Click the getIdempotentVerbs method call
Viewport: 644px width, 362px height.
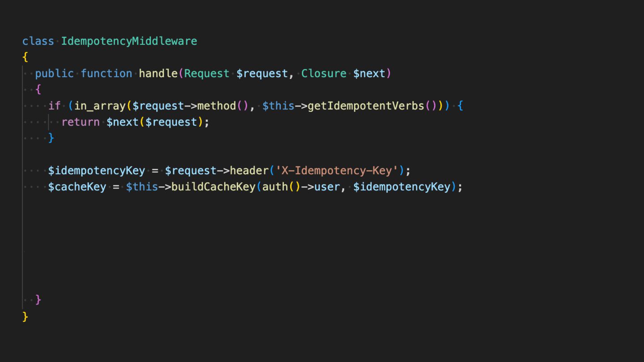click(366, 106)
